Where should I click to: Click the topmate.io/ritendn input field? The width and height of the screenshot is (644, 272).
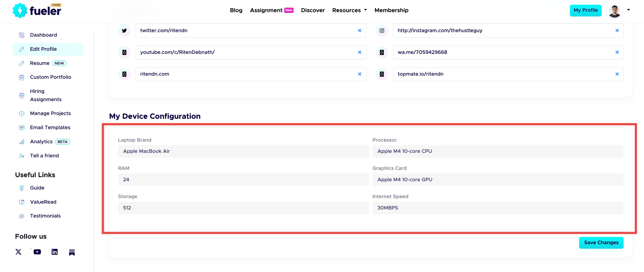coord(508,74)
